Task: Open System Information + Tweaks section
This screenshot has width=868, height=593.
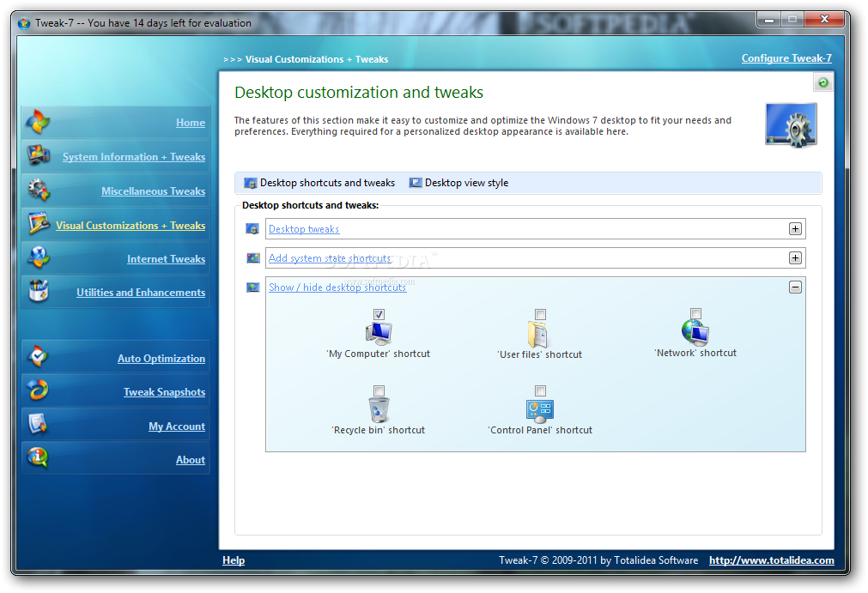Action: (x=134, y=157)
